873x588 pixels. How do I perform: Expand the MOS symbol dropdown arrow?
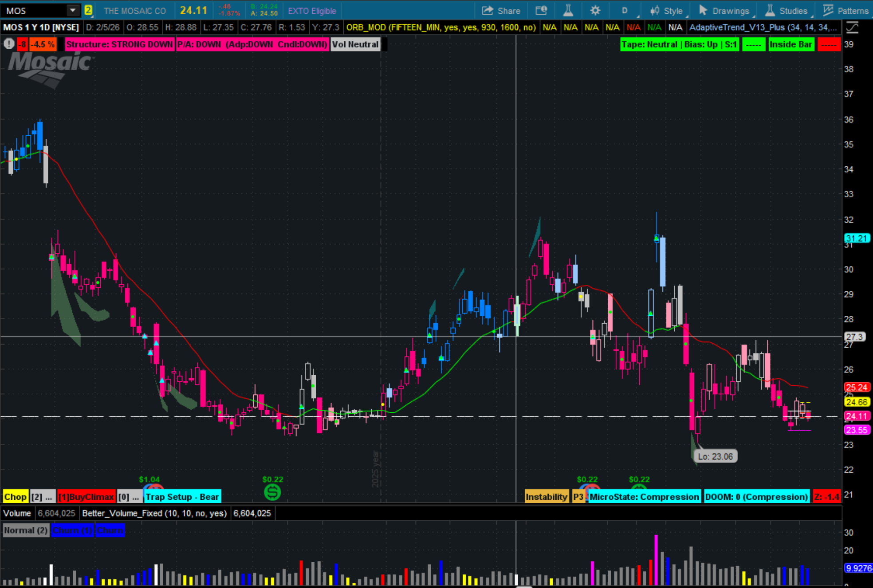pos(73,10)
